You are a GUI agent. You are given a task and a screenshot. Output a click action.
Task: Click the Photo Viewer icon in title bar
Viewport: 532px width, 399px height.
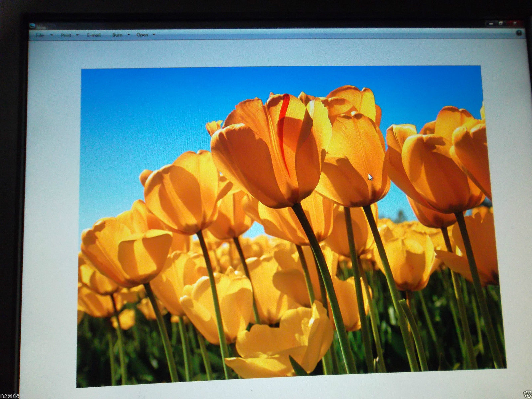point(32,26)
